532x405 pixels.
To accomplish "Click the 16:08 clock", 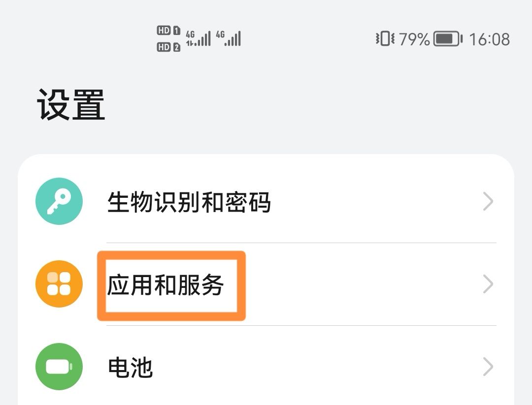I will 489,39.
